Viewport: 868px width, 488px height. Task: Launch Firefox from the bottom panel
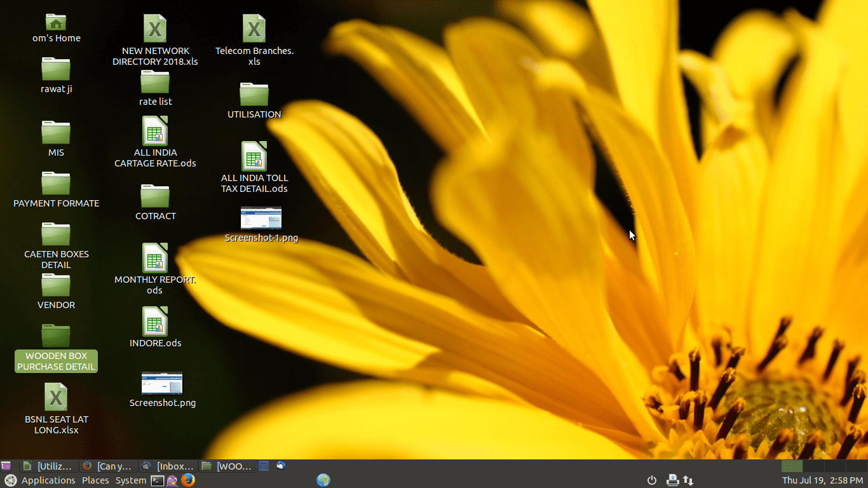(189, 480)
